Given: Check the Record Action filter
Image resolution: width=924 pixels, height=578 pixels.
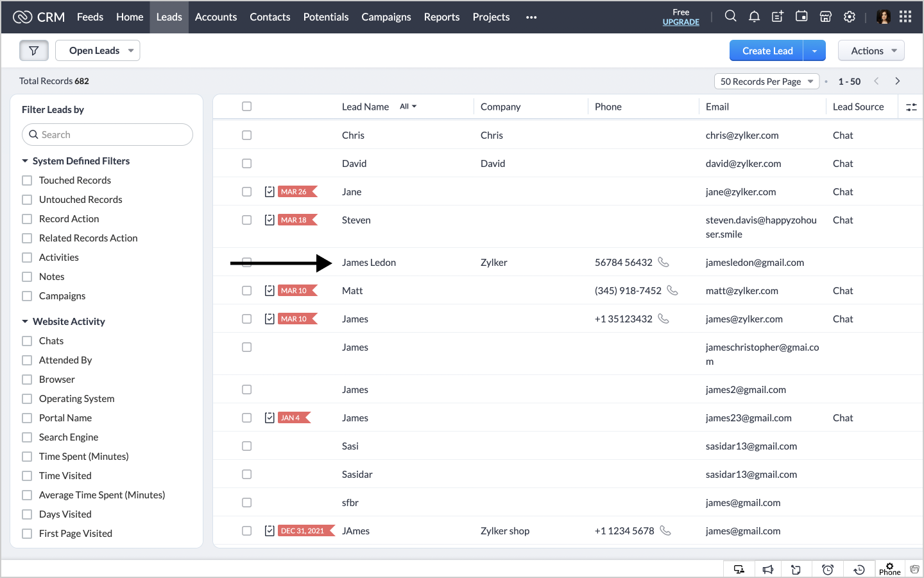Looking at the screenshot, I should tap(27, 219).
